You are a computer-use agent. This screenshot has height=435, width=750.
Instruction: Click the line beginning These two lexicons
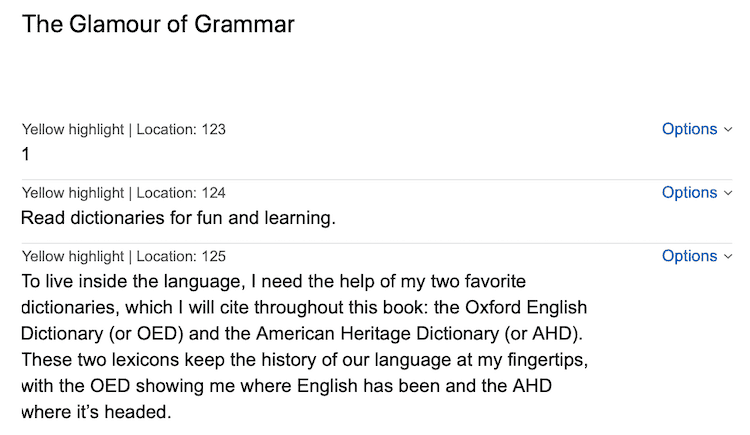point(304,359)
